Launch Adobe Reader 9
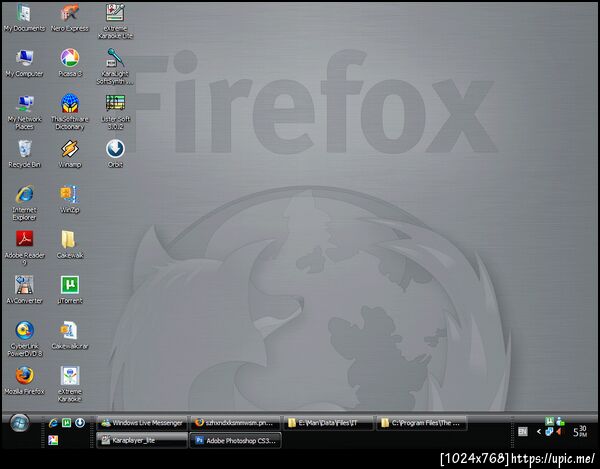The height and width of the screenshot is (469, 600). coord(24,249)
